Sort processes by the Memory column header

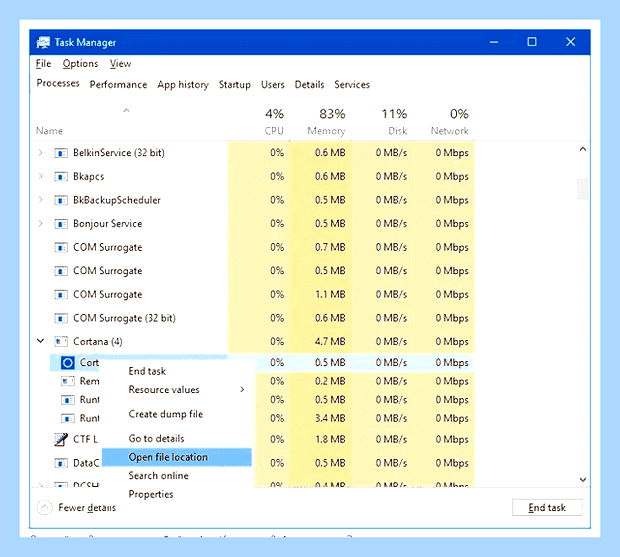327,131
